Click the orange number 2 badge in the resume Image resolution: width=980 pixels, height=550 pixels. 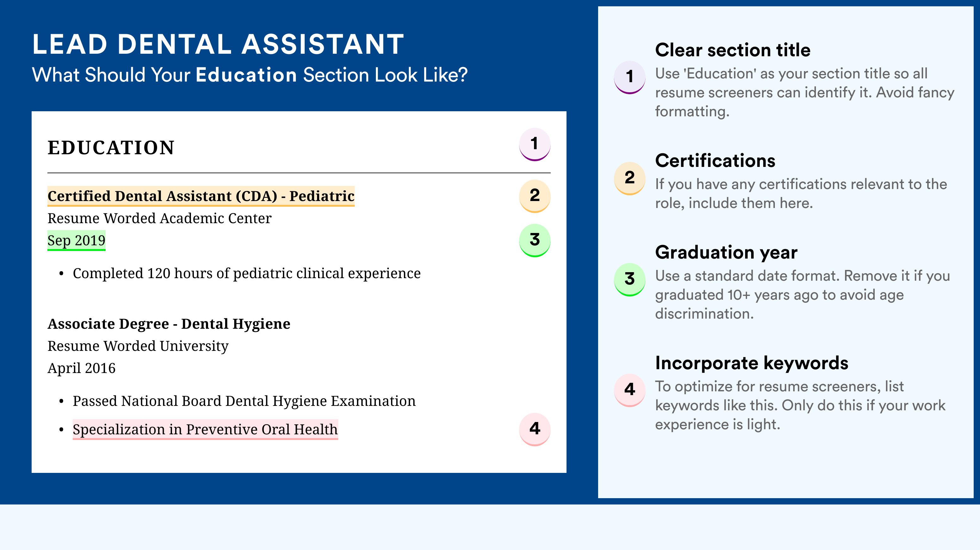(x=535, y=196)
